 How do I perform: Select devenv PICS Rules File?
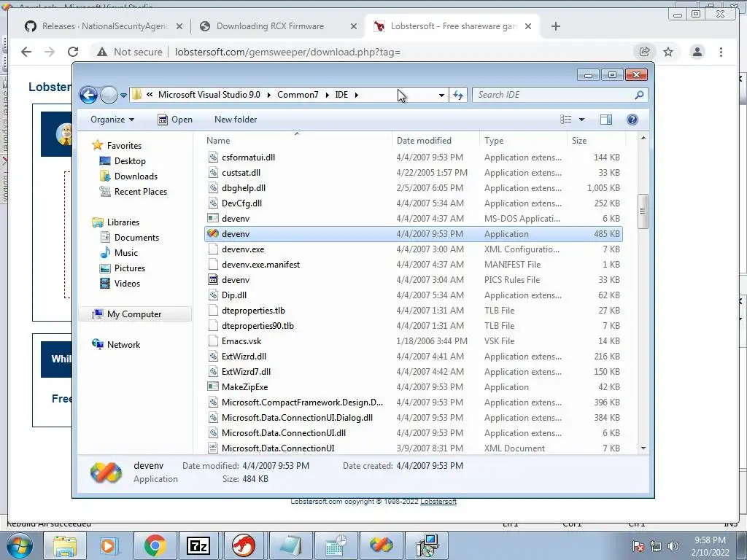413,280
